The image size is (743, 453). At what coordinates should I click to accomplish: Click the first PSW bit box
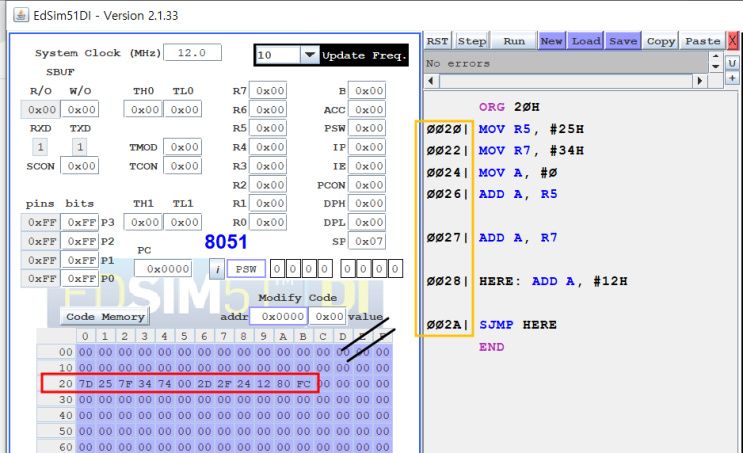point(277,269)
